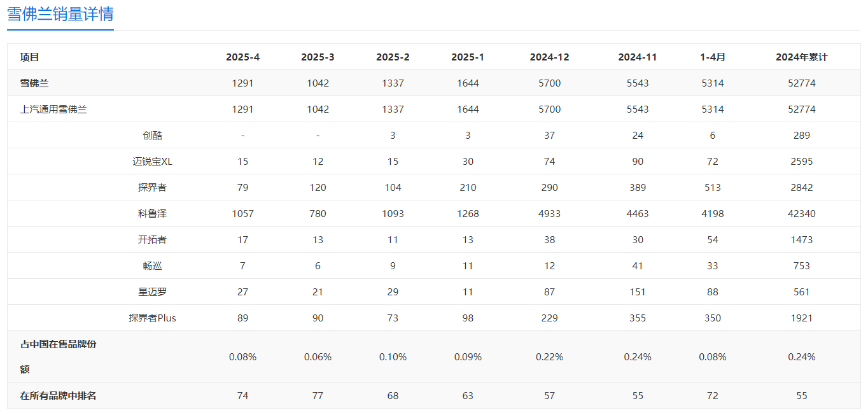Select 科鲁泽 2025-2 value 1093
The image size is (868, 415).
pyautogui.click(x=393, y=214)
